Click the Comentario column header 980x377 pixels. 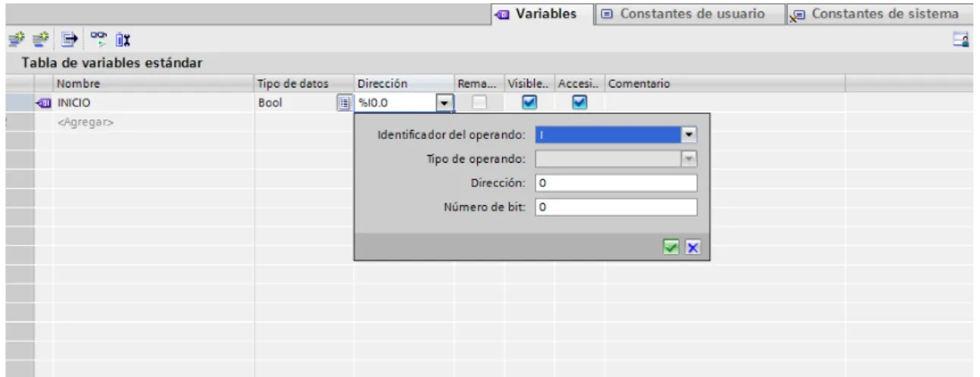coord(725,84)
